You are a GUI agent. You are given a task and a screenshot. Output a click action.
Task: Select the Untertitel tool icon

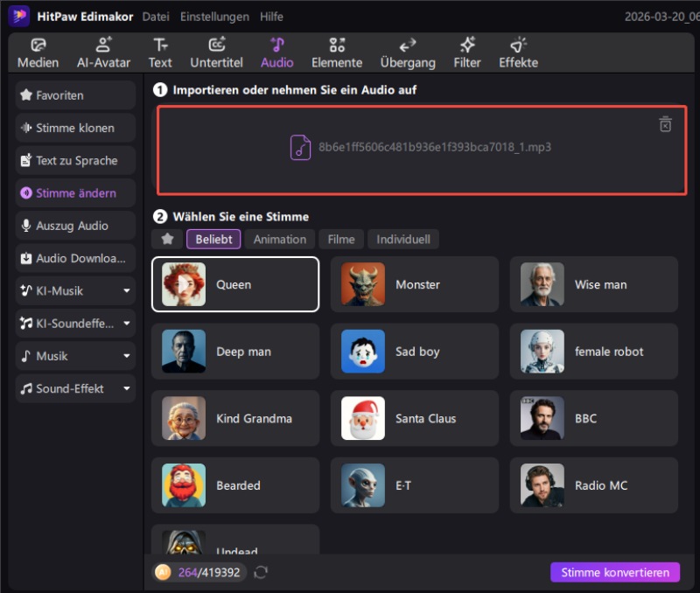click(216, 45)
